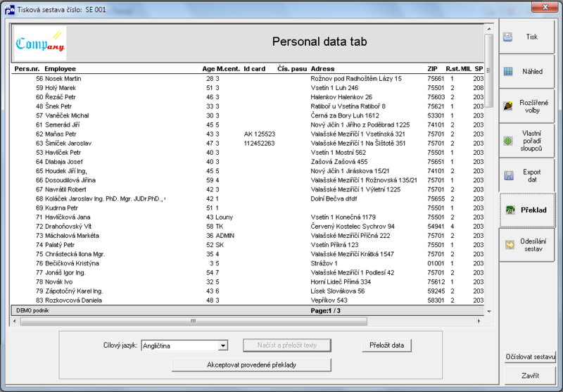Click the horizontal scrollbar thumb
Image resolution: width=563 pixels, height=392 pixels.
[x=194, y=321]
